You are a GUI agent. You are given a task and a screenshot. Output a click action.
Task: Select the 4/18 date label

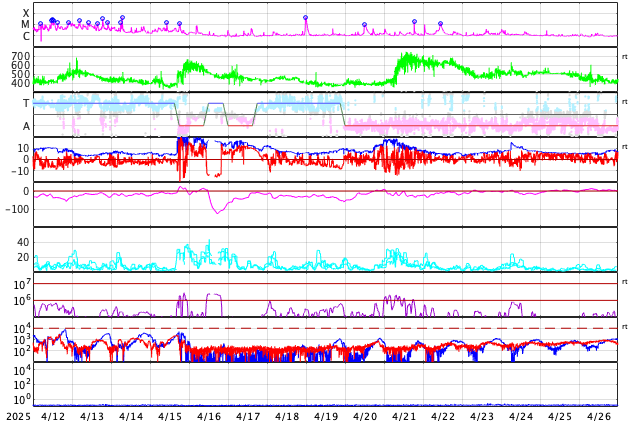point(287,417)
